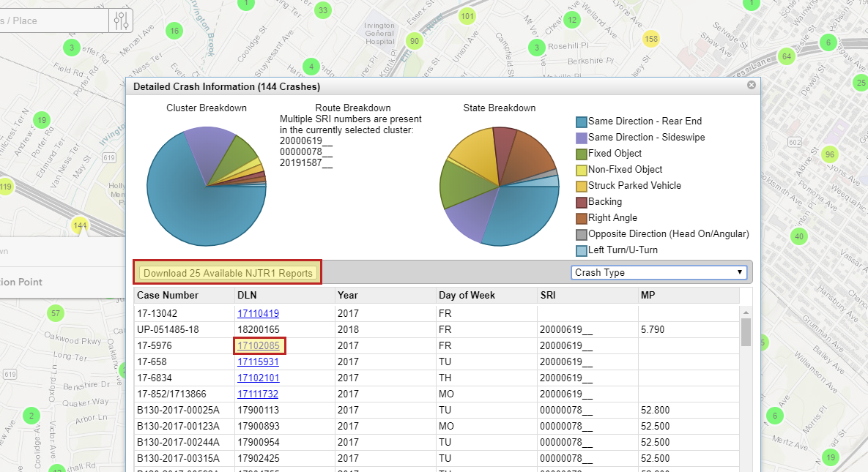Open DLN link 17102101

pyautogui.click(x=259, y=378)
